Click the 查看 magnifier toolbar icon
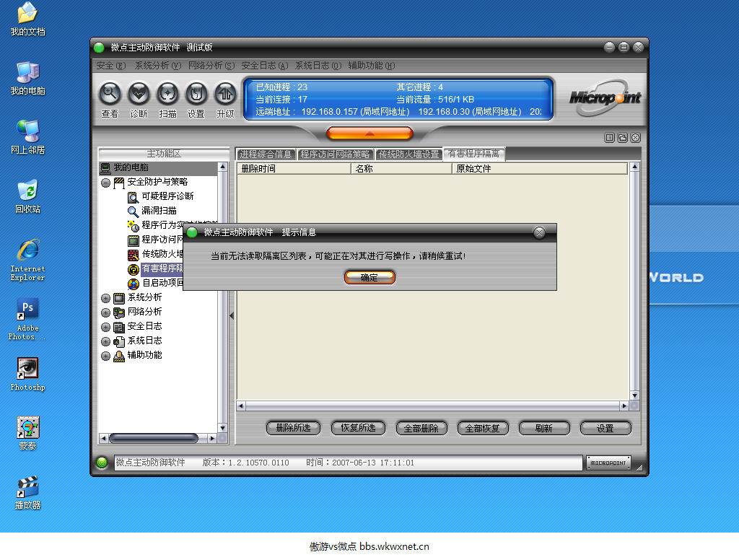This screenshot has height=560, width=739. pos(110,94)
